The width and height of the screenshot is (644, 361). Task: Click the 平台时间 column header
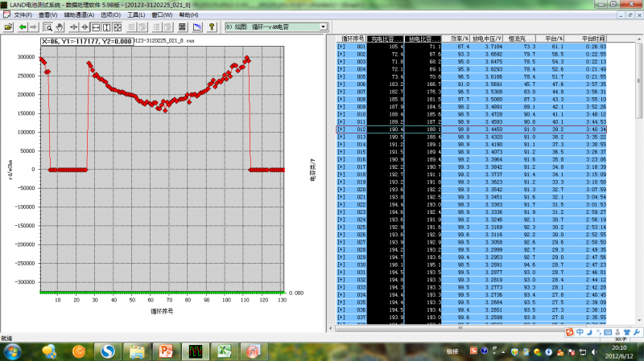[585, 39]
